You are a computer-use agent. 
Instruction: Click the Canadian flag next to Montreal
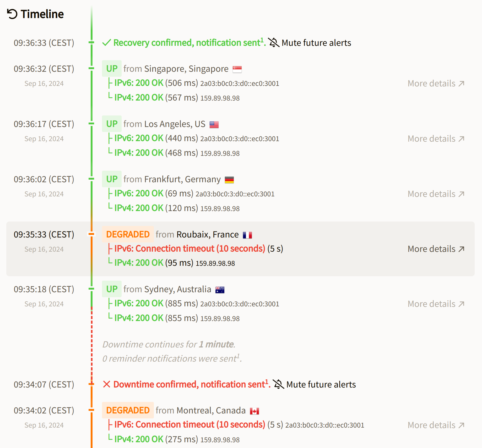click(x=254, y=411)
